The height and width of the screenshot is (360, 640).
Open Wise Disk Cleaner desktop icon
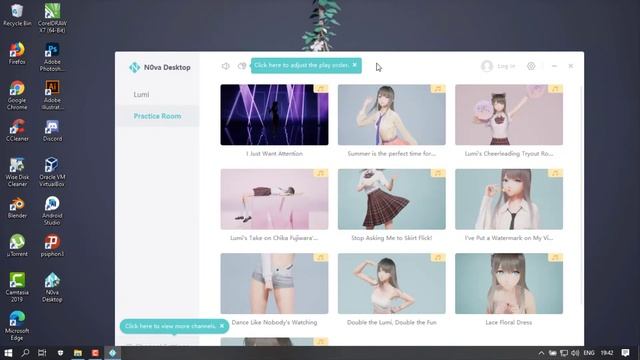point(17,172)
